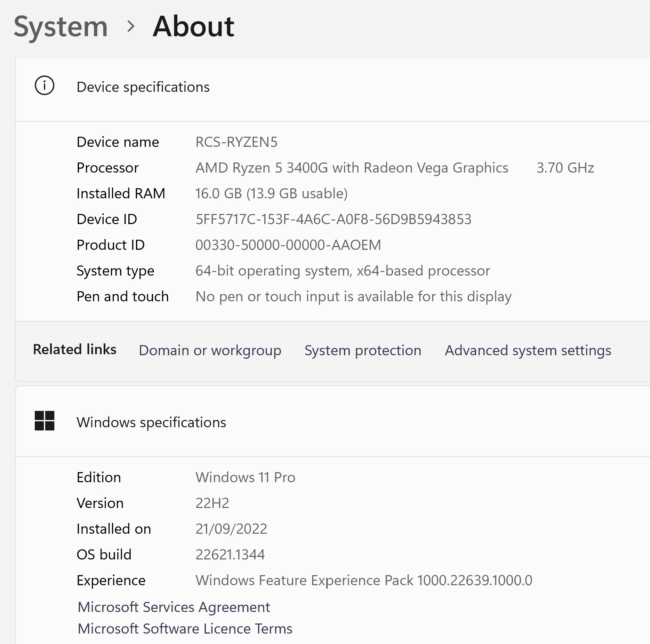Click the Device specifications info icon
This screenshot has height=644, width=650.
pyautogui.click(x=45, y=86)
